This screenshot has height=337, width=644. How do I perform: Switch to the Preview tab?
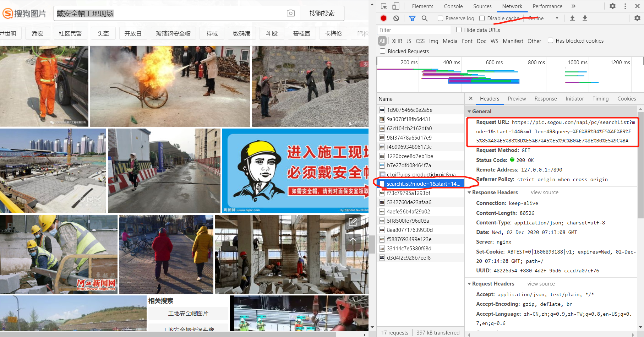[517, 99]
